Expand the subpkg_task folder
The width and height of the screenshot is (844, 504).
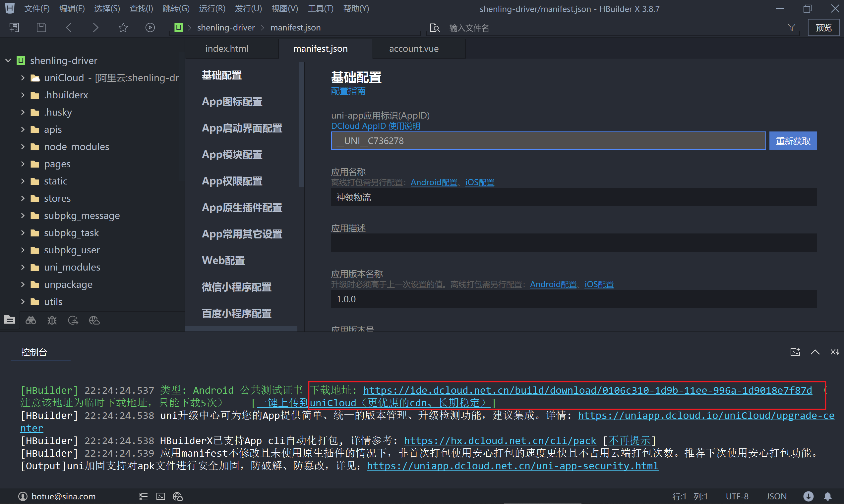coord(23,233)
